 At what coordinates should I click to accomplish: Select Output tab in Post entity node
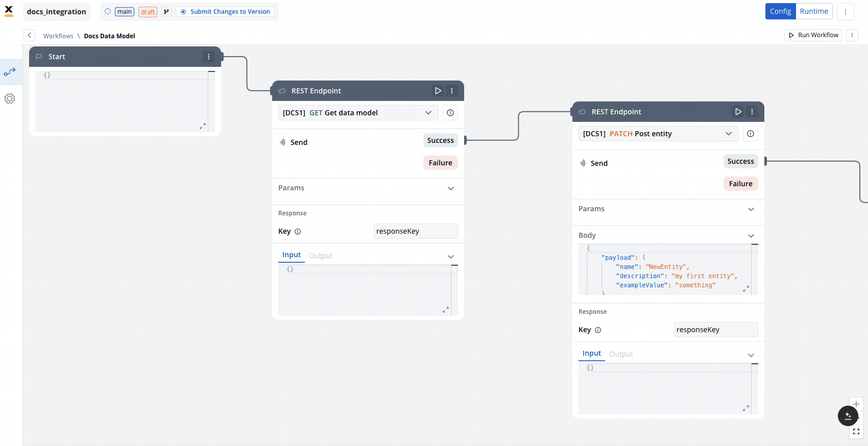[621, 354]
